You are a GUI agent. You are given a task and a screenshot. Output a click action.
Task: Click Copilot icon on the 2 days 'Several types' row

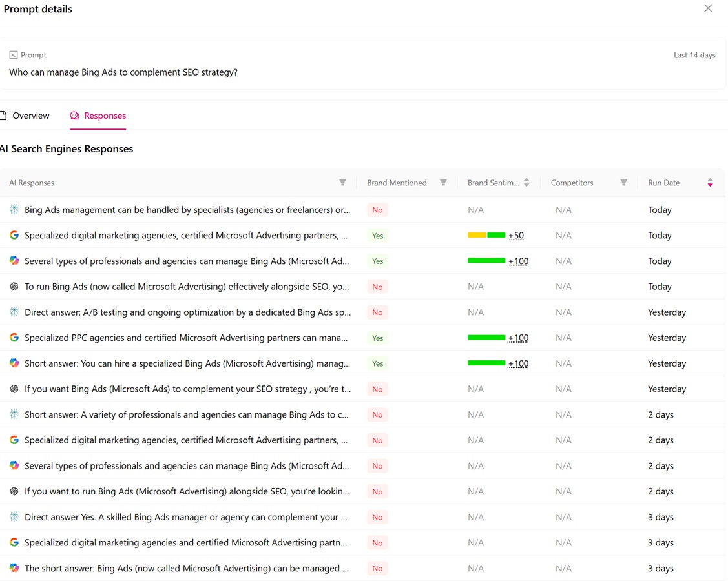14,465
